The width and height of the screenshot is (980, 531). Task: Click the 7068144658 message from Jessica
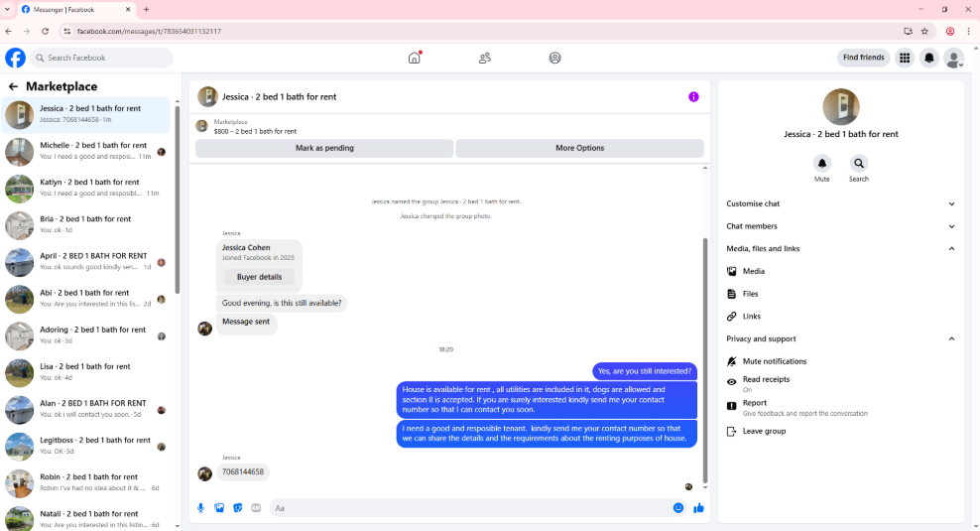click(243, 472)
